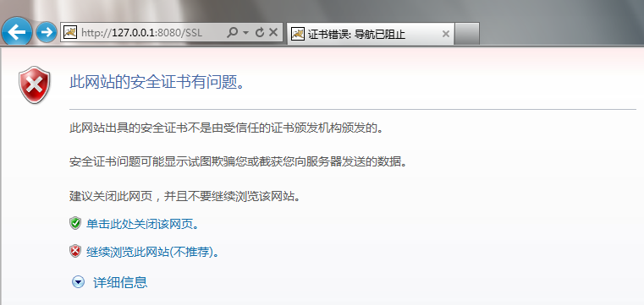Click green shield icon beside close link
644x305 pixels.
pyautogui.click(x=75, y=223)
